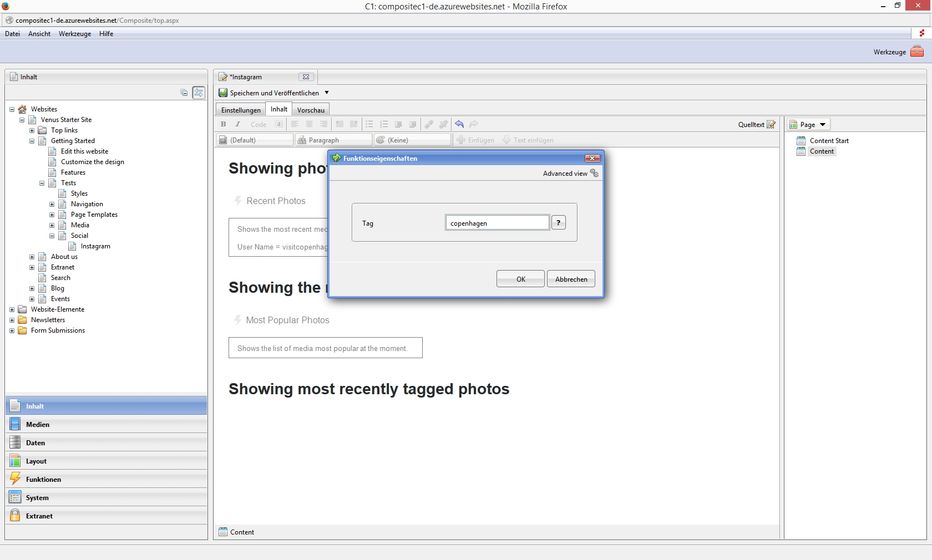The image size is (932, 560).
Task: Click the Tag help question mark button
Action: [x=558, y=223]
